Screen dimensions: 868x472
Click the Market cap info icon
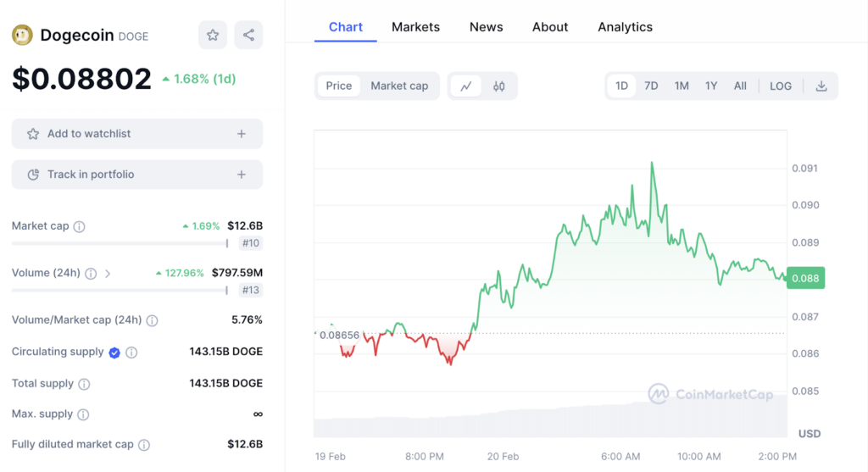(79, 227)
